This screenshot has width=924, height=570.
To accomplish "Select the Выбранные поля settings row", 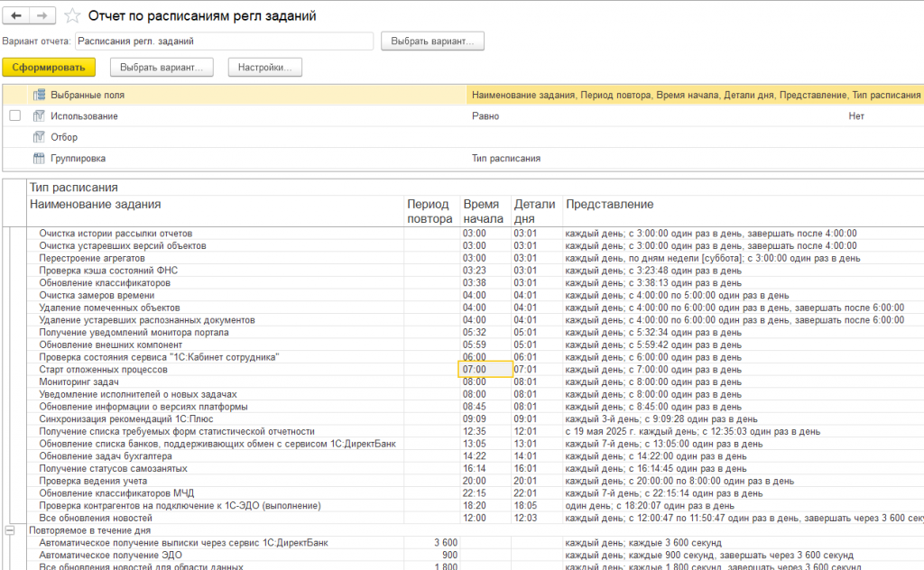I will pos(463,95).
